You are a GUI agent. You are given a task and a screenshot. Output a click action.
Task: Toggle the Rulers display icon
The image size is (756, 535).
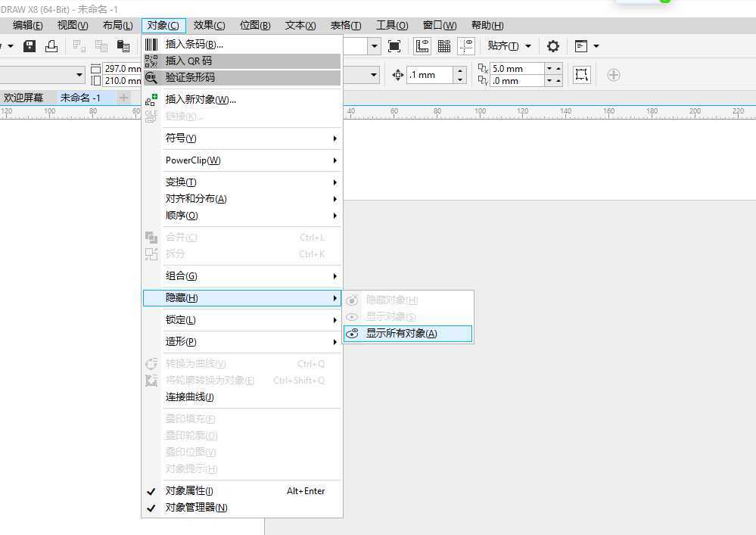422,45
